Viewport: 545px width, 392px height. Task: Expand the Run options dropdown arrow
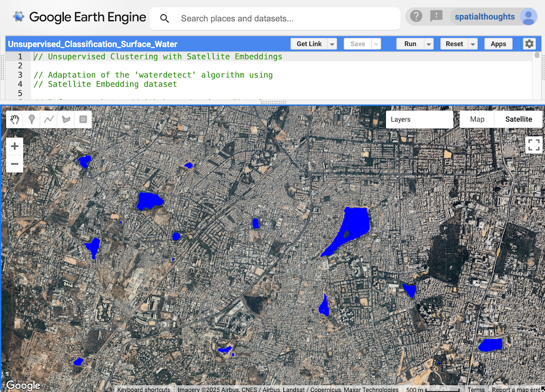[429, 44]
